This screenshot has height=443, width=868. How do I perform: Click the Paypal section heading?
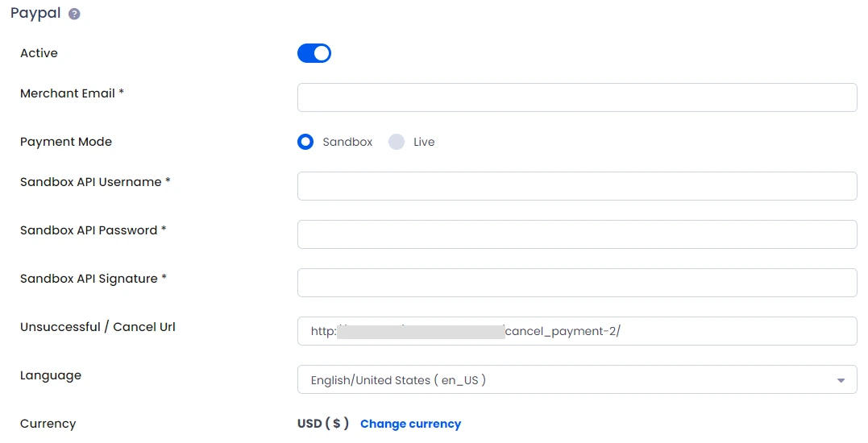tap(35, 13)
